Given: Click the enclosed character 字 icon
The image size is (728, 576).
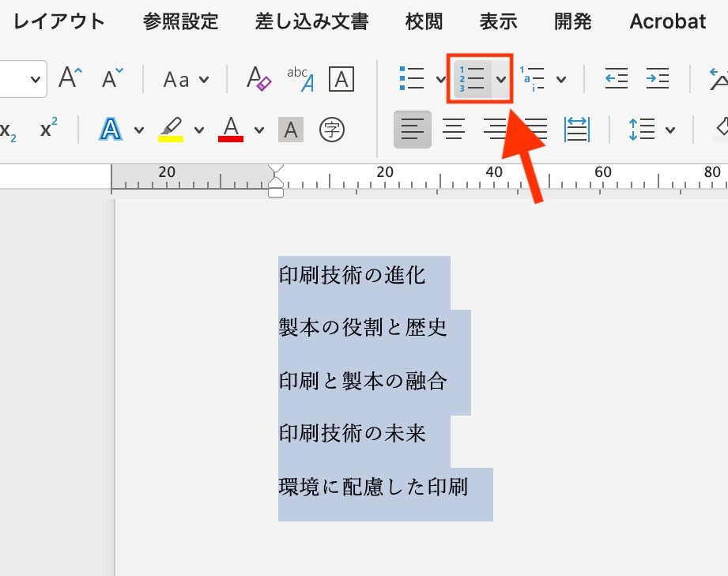Looking at the screenshot, I should tap(332, 130).
